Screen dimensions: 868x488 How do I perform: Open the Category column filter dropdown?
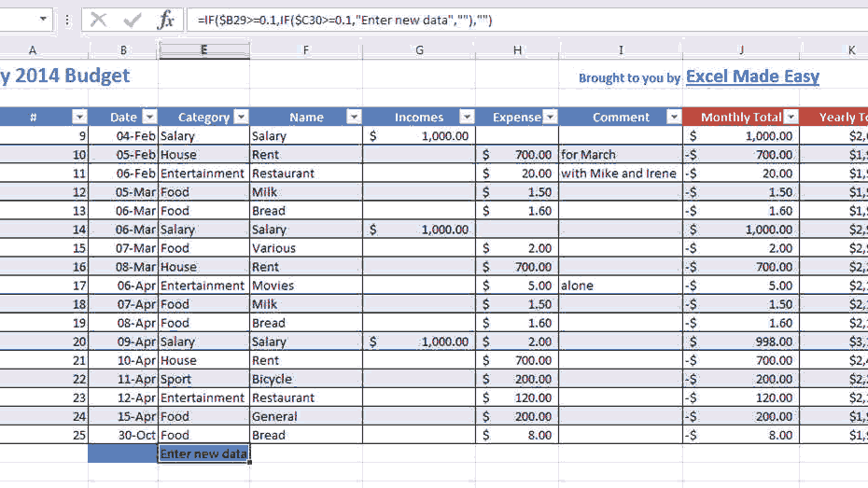click(x=241, y=117)
